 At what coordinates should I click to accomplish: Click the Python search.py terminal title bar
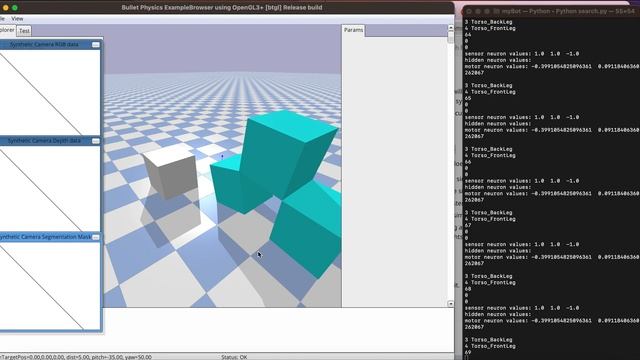567,11
